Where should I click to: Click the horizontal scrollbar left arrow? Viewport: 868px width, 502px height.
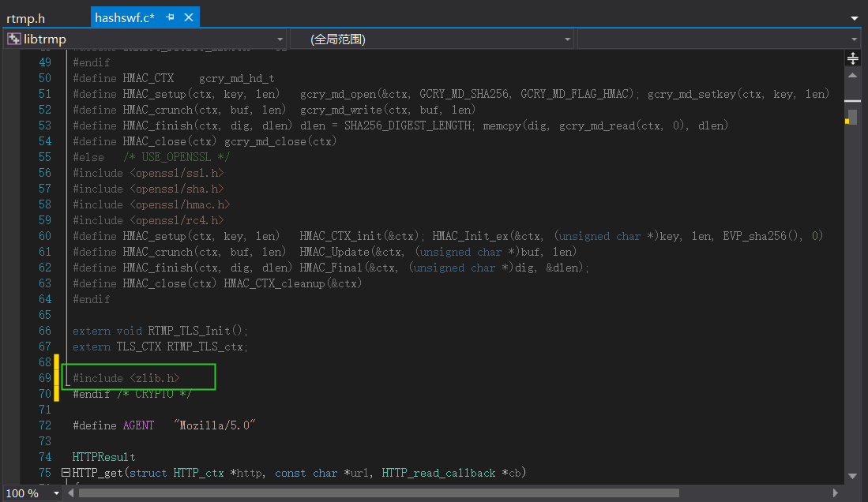[71, 491]
